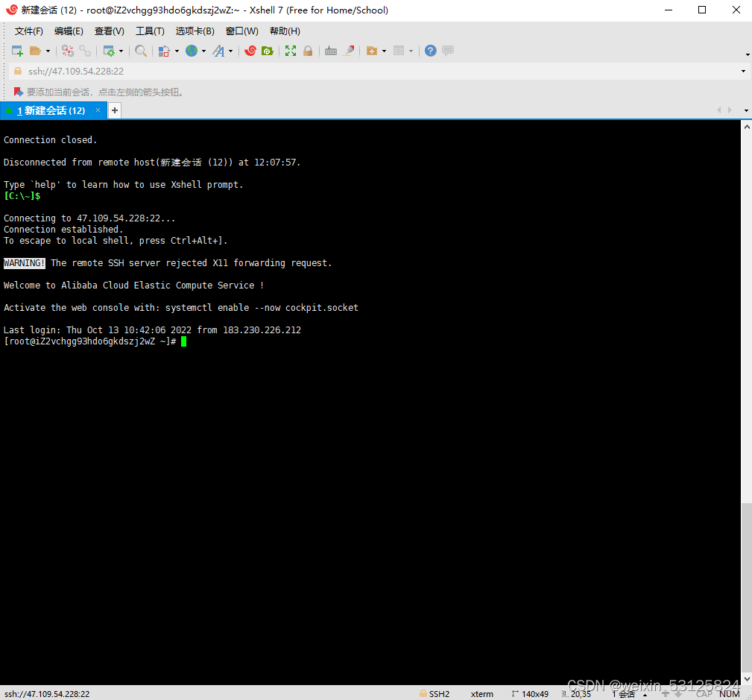Click the Lock screen padlock icon
This screenshot has width=752, height=700.
(x=308, y=51)
